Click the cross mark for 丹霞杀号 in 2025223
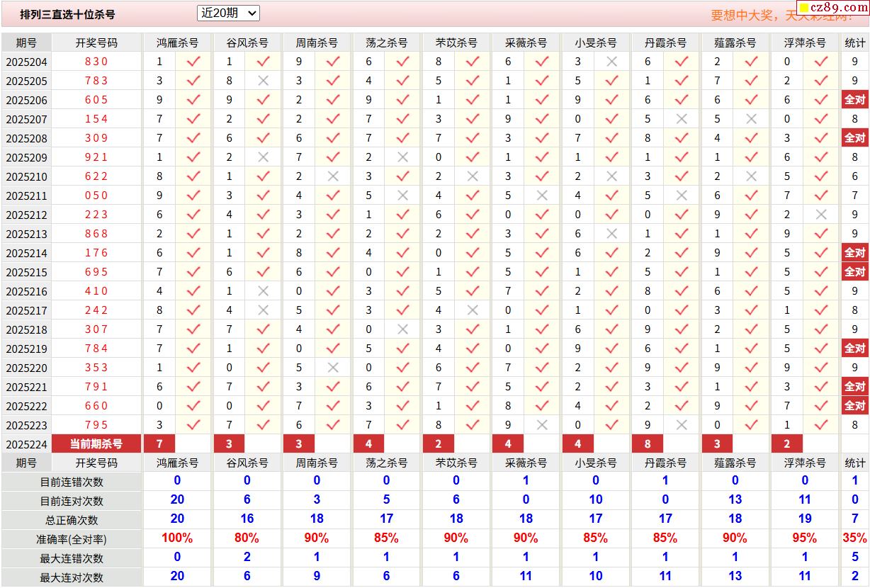Screen dimensions: 870x588 click(x=682, y=425)
